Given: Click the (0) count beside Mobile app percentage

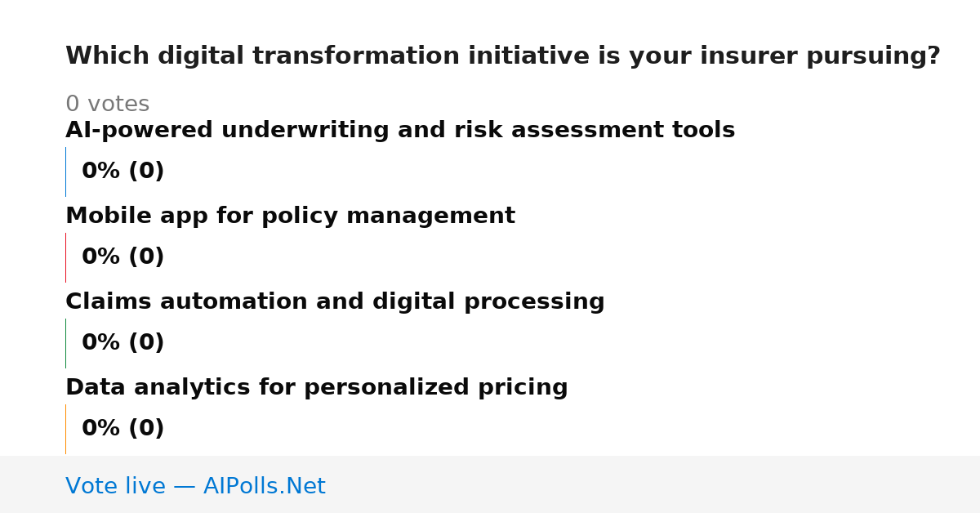Looking at the screenshot, I should pos(146,257).
